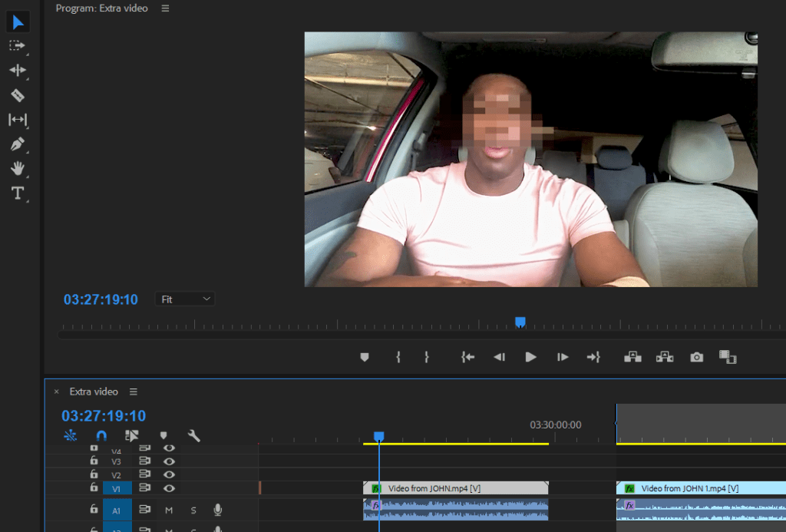Select the Extra video sequence tab
Viewport: 786px width, 532px height.
(x=94, y=392)
